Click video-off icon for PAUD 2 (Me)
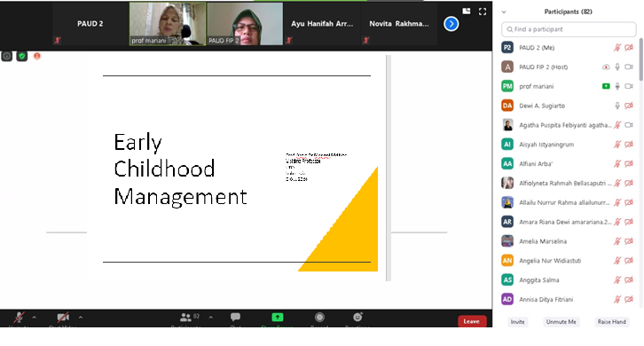 (x=629, y=48)
